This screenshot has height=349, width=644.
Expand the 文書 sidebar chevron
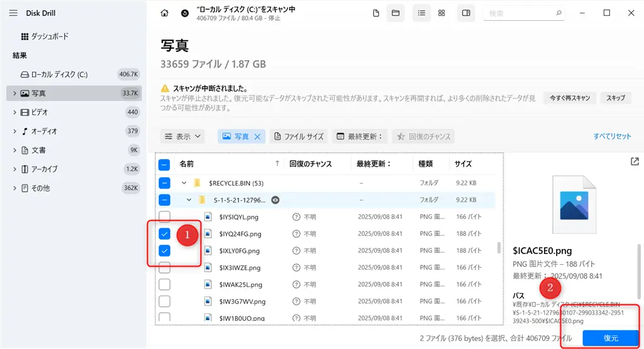14,150
